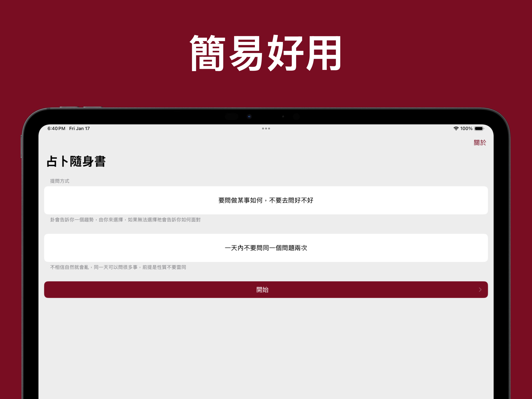Image resolution: width=532 pixels, height=399 pixels.
Task: Click the Fri Jan 17 date label
Action: 79,129
